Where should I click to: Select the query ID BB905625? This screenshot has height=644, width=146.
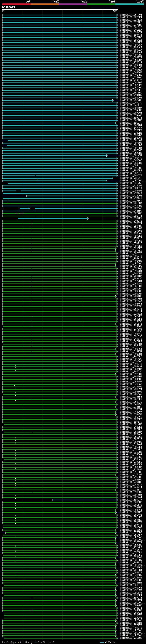click(x=8, y=7)
